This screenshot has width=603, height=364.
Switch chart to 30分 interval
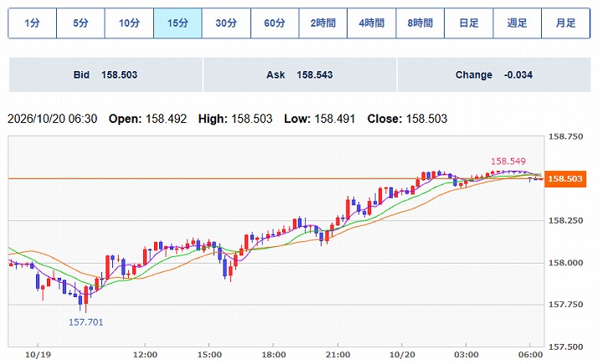[226, 23]
